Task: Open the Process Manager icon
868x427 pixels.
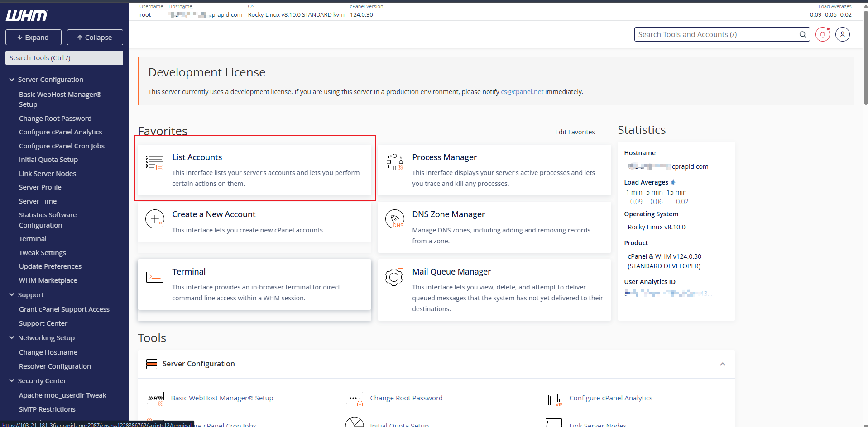Action: 394,162
